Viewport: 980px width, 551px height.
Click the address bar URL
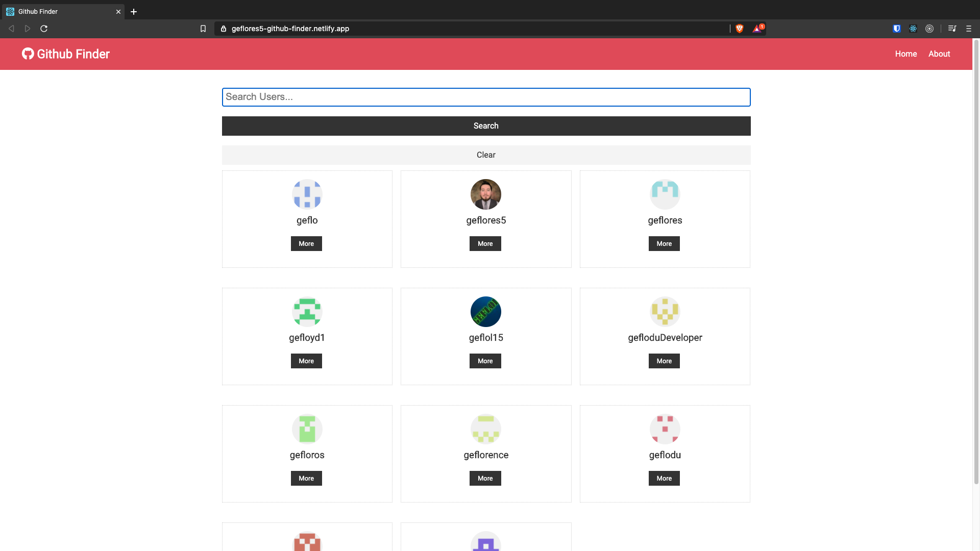pyautogui.click(x=290, y=29)
